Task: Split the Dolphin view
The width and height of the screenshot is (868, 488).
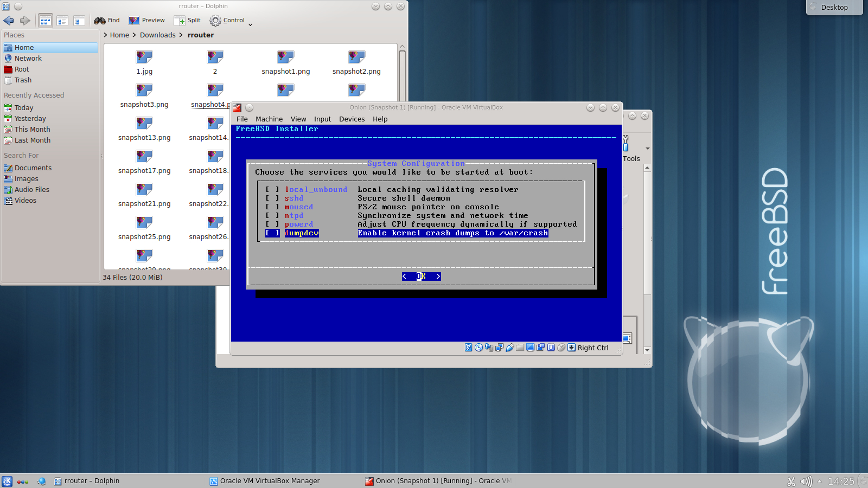Action: click(x=187, y=21)
